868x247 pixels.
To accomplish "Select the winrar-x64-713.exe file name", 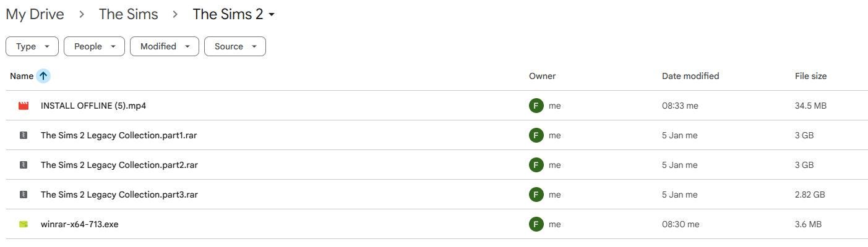I will (79, 224).
